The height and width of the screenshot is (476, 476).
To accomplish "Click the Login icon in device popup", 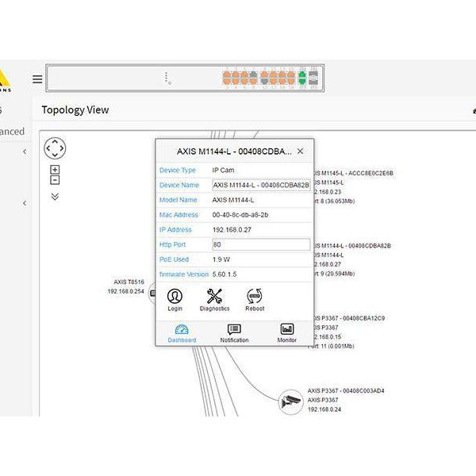I will [x=175, y=299].
